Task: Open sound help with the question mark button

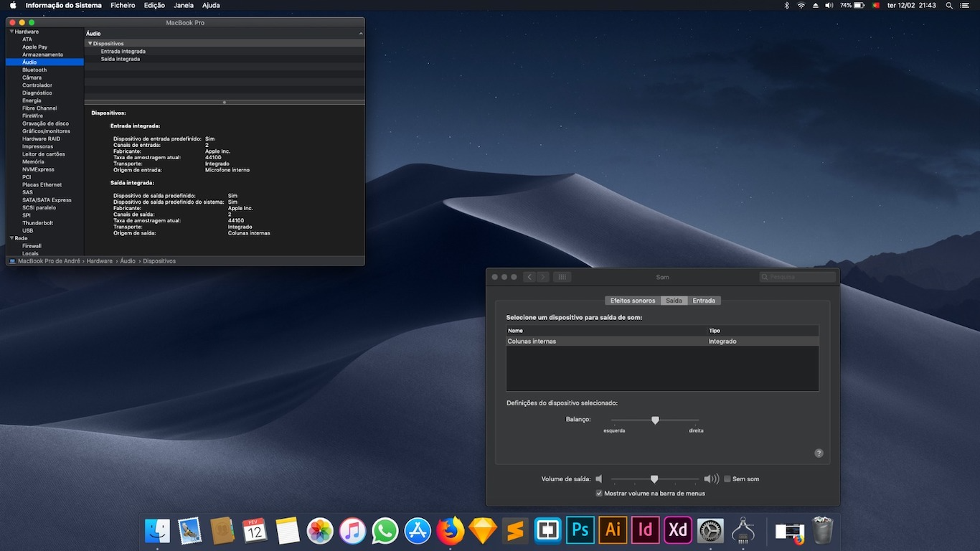Action: tap(819, 453)
